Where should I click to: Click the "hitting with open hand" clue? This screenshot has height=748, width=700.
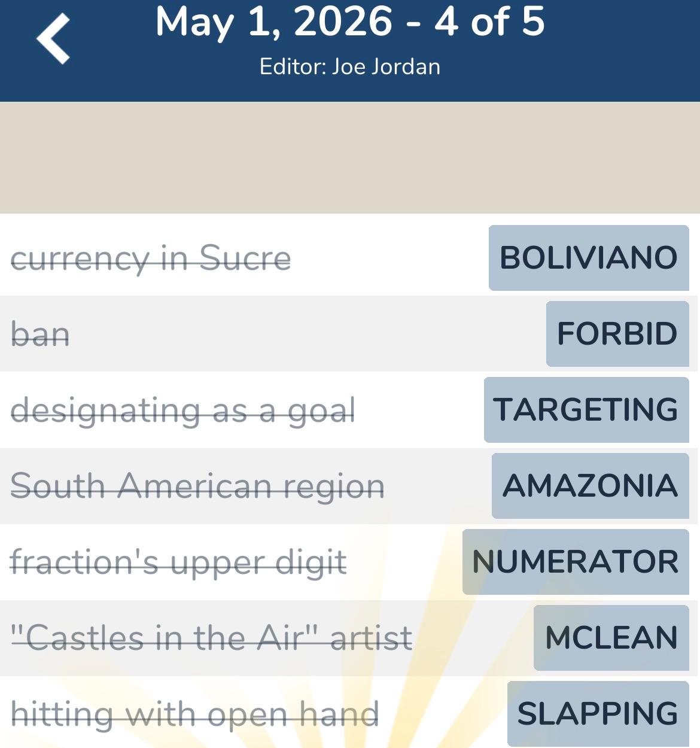[x=194, y=714]
